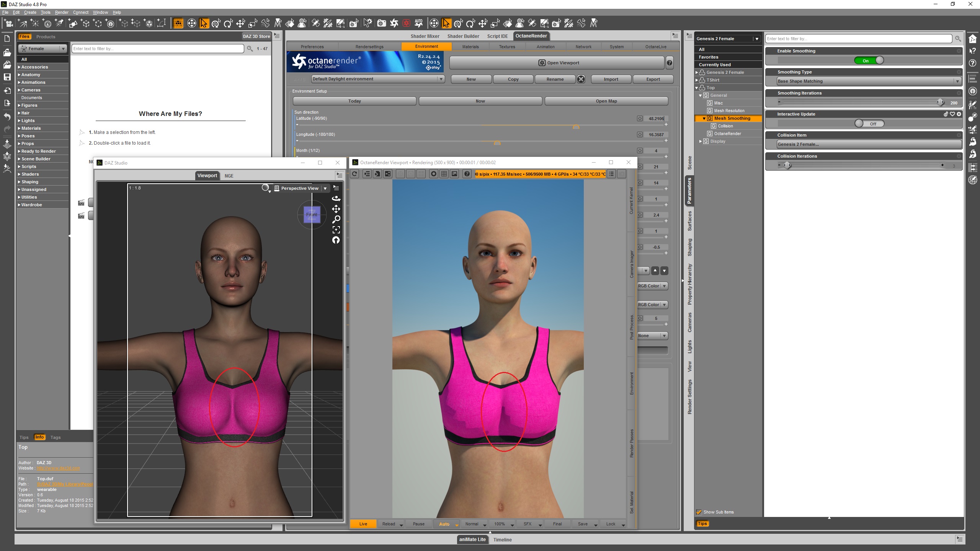Click the delete environment X icon
The height and width of the screenshot is (551, 980).
pyautogui.click(x=581, y=79)
